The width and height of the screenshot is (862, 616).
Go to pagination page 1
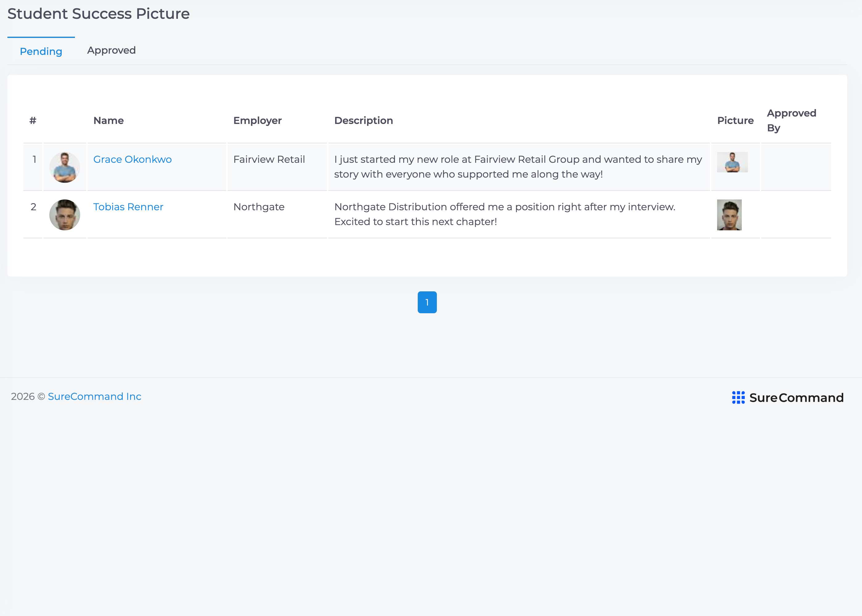point(427,302)
